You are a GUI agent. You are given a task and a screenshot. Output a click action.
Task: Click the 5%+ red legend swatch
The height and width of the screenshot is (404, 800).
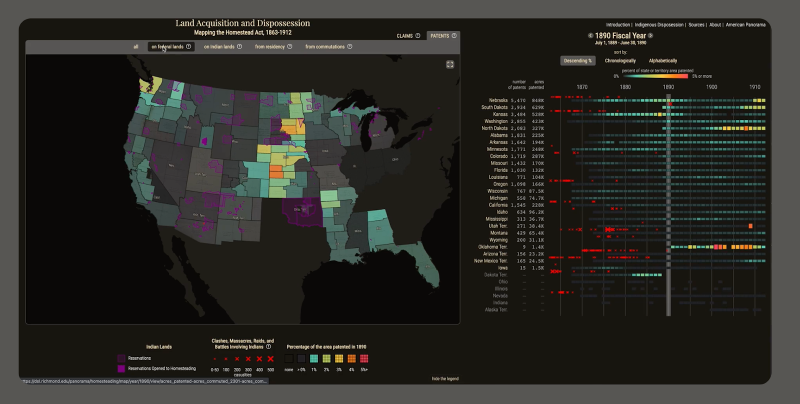click(x=364, y=359)
